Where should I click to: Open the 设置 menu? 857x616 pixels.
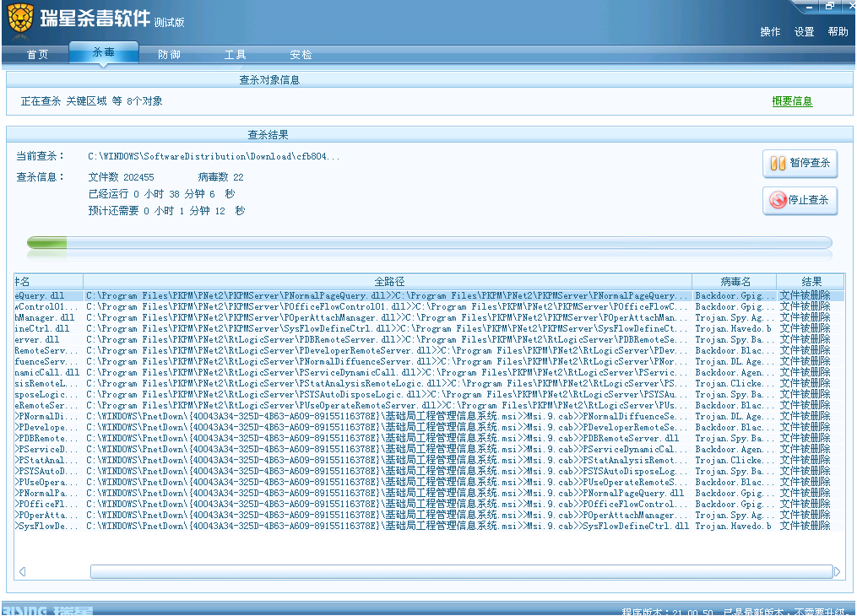pyautogui.click(x=804, y=32)
